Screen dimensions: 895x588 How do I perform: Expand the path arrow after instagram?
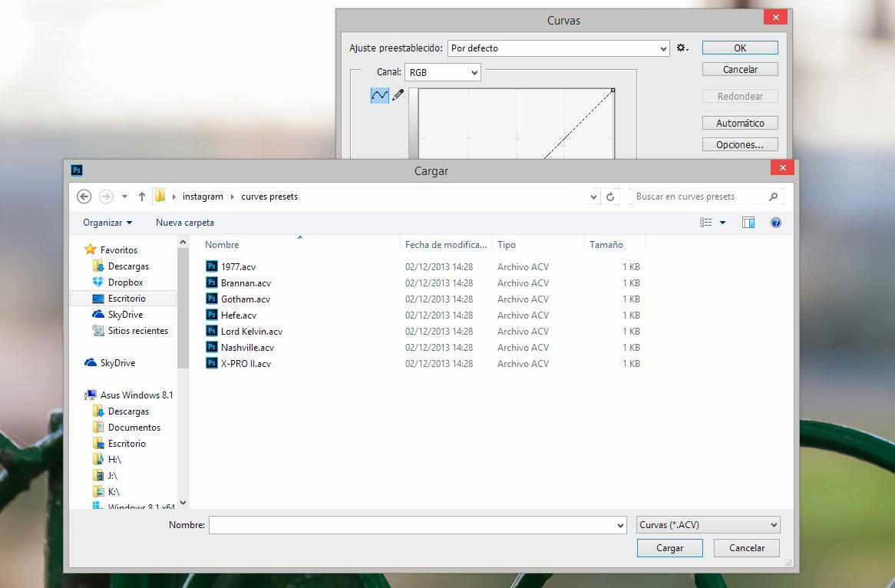pos(232,197)
